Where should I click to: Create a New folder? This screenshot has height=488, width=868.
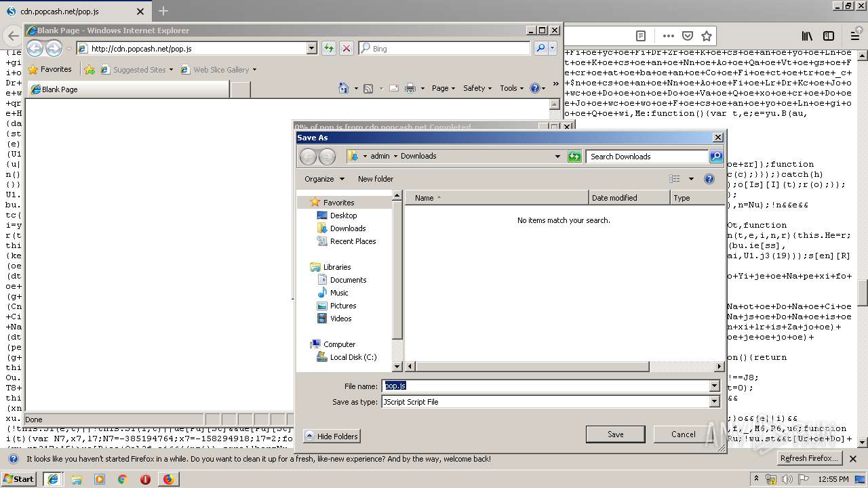coord(376,179)
